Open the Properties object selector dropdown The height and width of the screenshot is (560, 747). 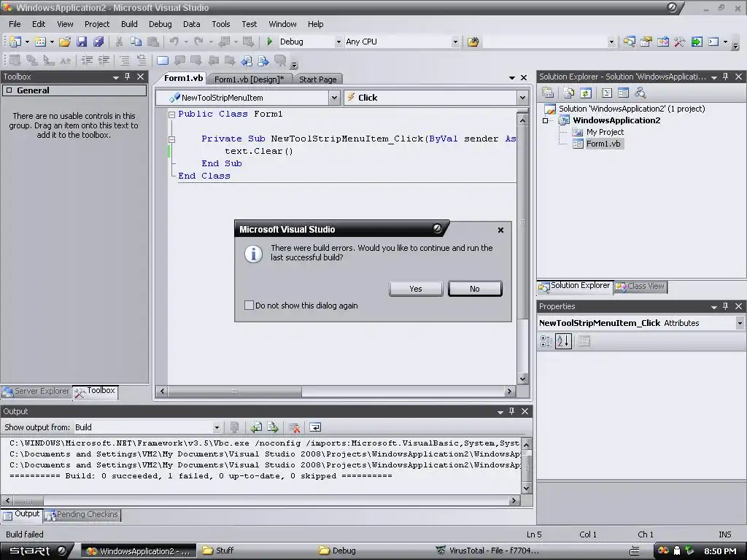(x=740, y=323)
